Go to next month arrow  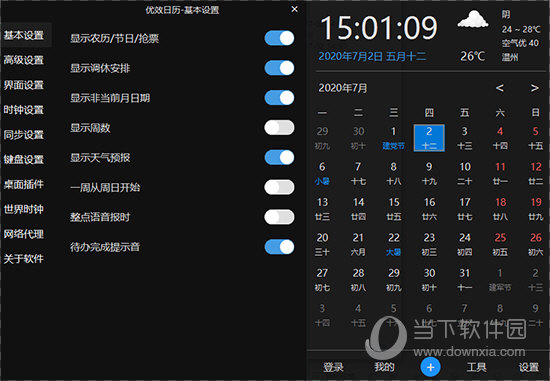pos(534,88)
